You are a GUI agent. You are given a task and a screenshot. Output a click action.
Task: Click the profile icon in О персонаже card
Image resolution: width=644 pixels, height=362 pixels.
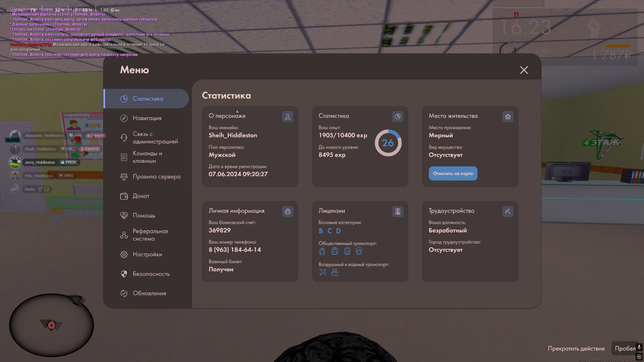pos(288,116)
